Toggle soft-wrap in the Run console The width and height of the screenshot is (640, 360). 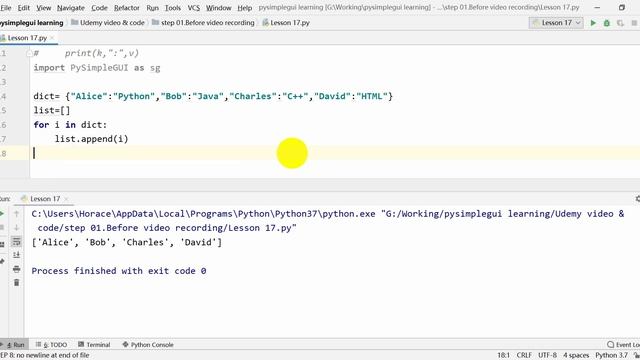point(16,241)
